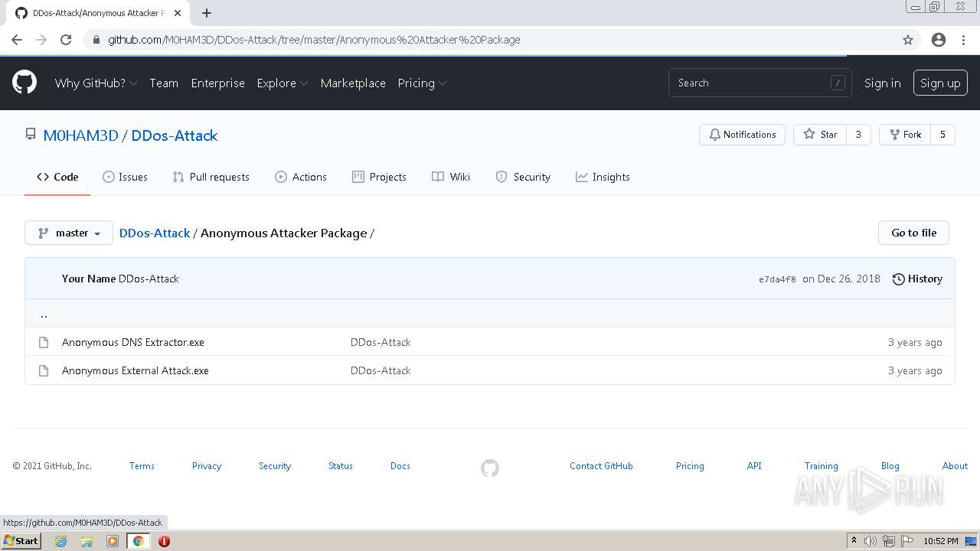Click the fork count 5
The height and width of the screenshot is (551, 980).
[942, 134]
